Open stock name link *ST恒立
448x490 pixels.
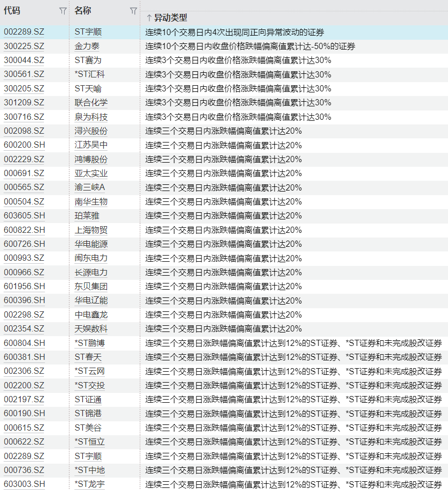tap(90, 442)
